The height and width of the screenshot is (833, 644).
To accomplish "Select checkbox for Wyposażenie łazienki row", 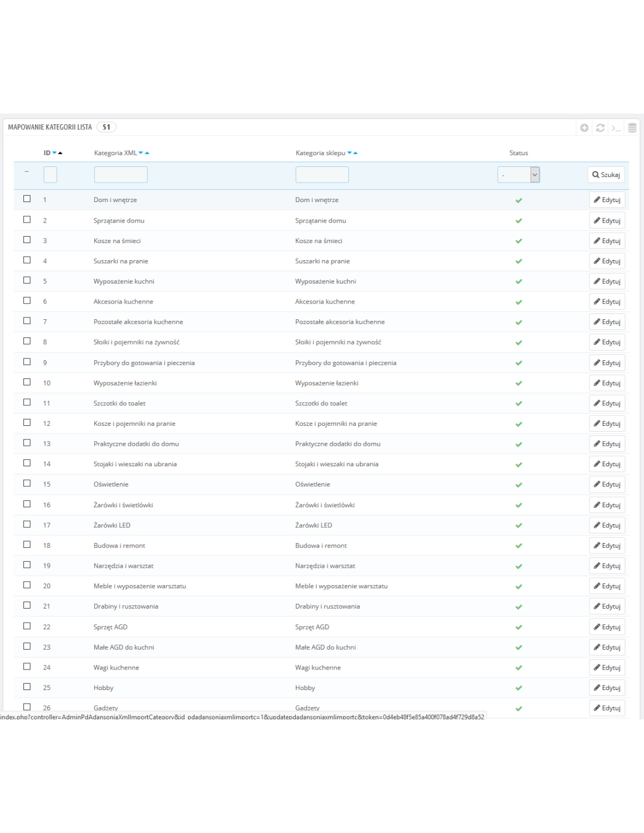I will click(27, 382).
